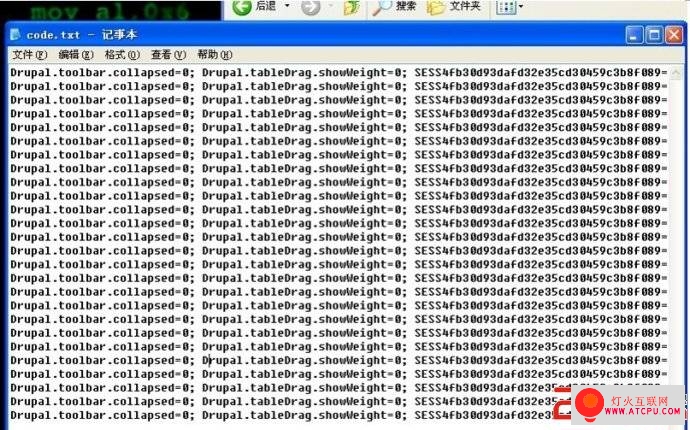Open the 编辑(E) menu
Viewport: 690px width, 430px height.
tap(76, 55)
